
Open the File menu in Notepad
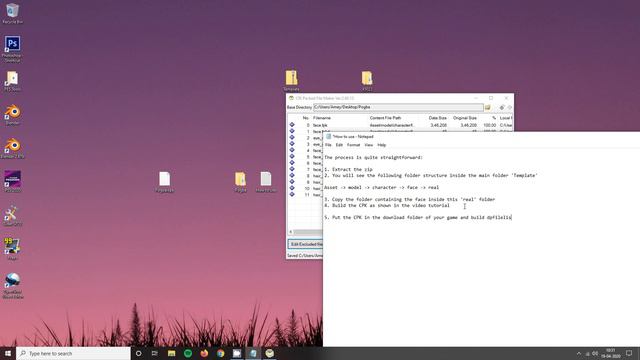coord(328,145)
